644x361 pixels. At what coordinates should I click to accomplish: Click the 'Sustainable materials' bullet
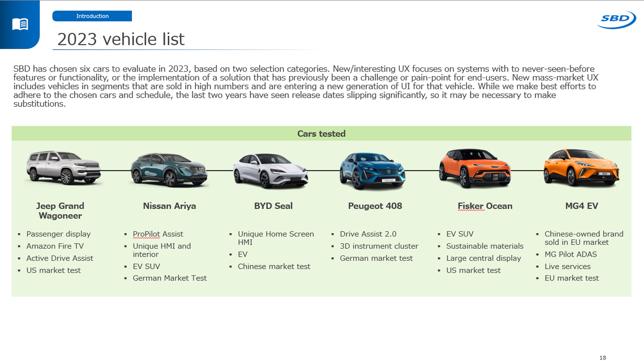[x=485, y=246]
